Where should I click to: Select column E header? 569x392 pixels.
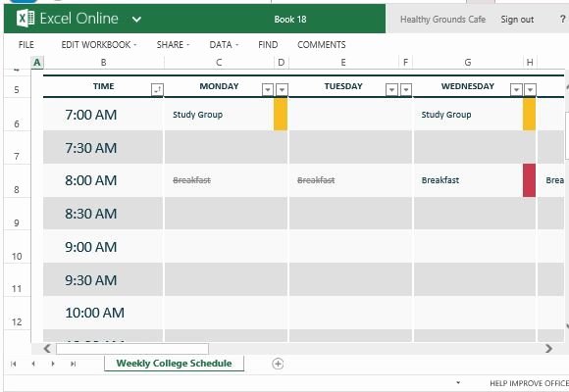point(343,63)
